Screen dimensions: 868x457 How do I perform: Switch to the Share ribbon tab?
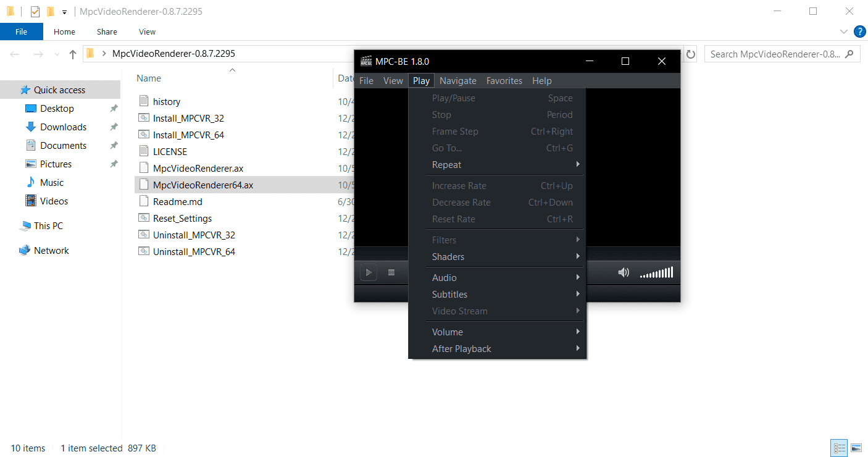tap(107, 31)
